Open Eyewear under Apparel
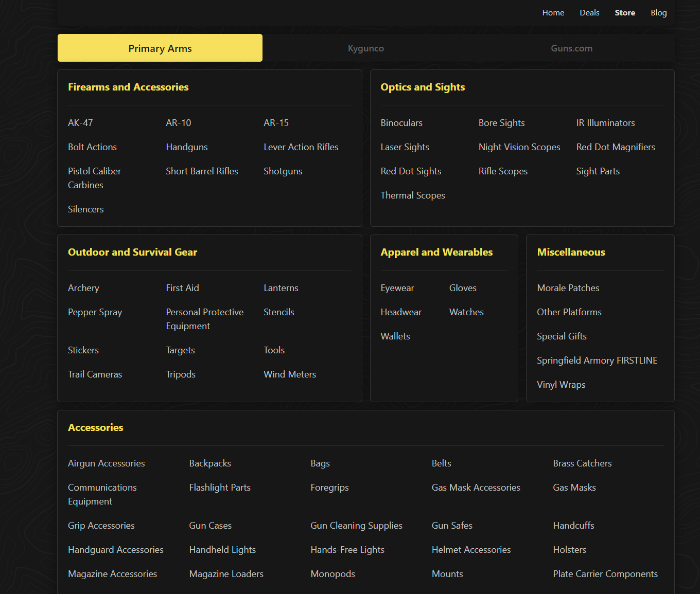This screenshot has height=594, width=700. click(397, 288)
